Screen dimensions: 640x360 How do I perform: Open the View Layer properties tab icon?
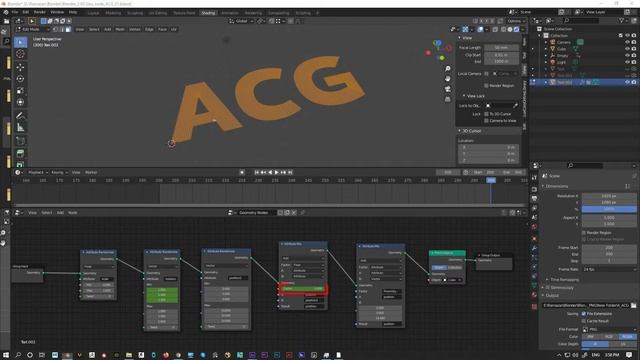534,208
